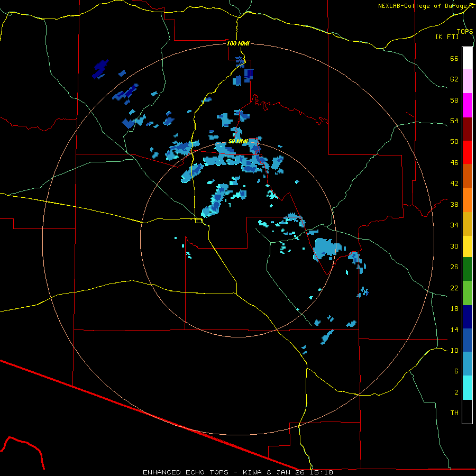Click the light pink 62 kft swatch
The height and width of the screenshot is (476, 476).
point(467,81)
